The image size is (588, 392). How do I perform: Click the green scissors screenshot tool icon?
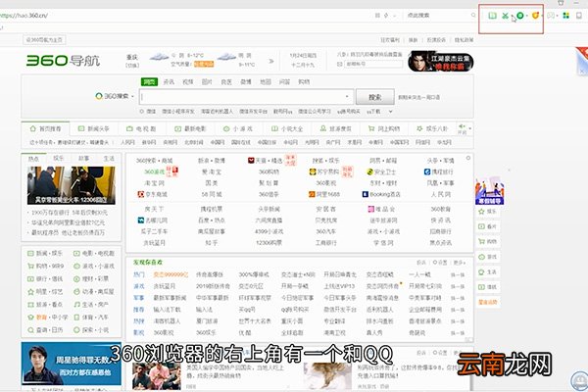tap(505, 16)
